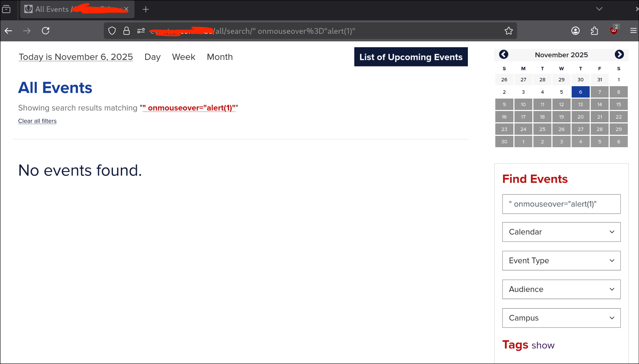Open the Campus dropdown filter

[x=561, y=318]
